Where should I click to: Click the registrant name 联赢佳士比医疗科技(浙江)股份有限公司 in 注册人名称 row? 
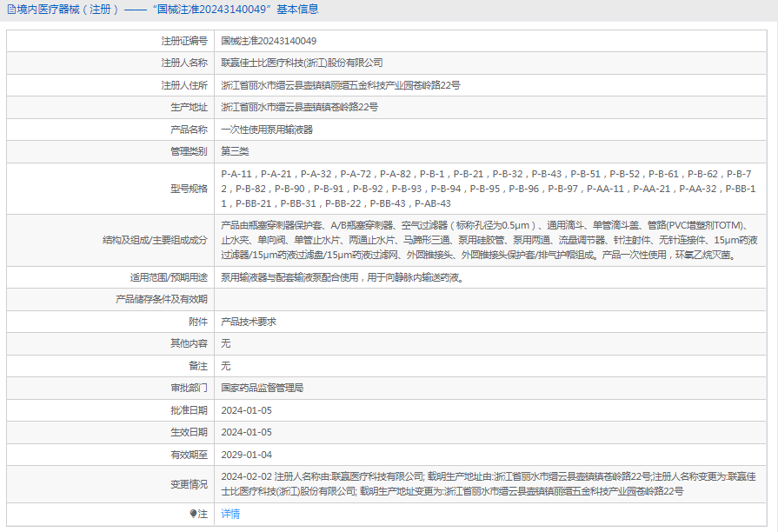302,63
